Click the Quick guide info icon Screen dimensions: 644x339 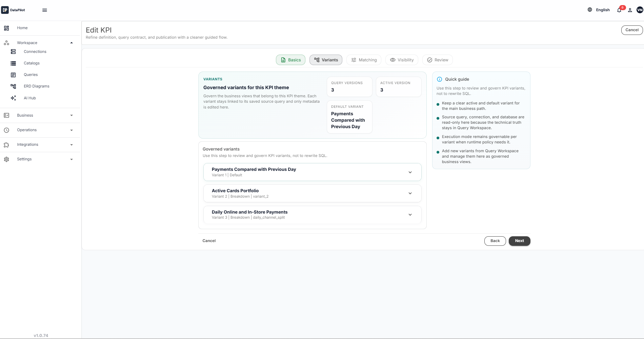[x=440, y=79]
